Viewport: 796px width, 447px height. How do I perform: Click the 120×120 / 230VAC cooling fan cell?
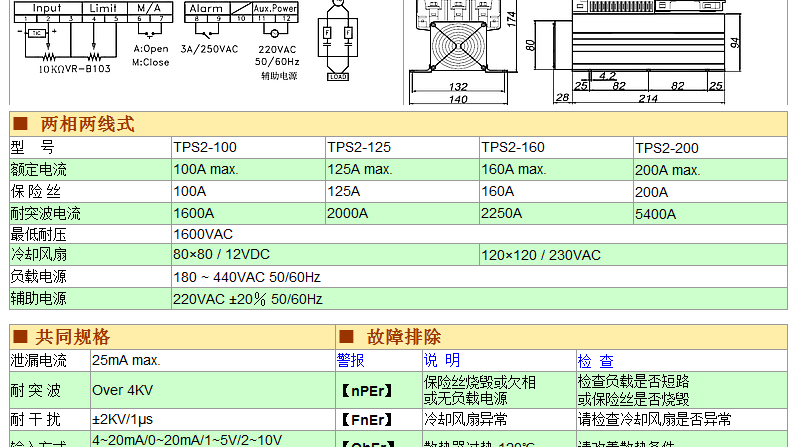542,255
